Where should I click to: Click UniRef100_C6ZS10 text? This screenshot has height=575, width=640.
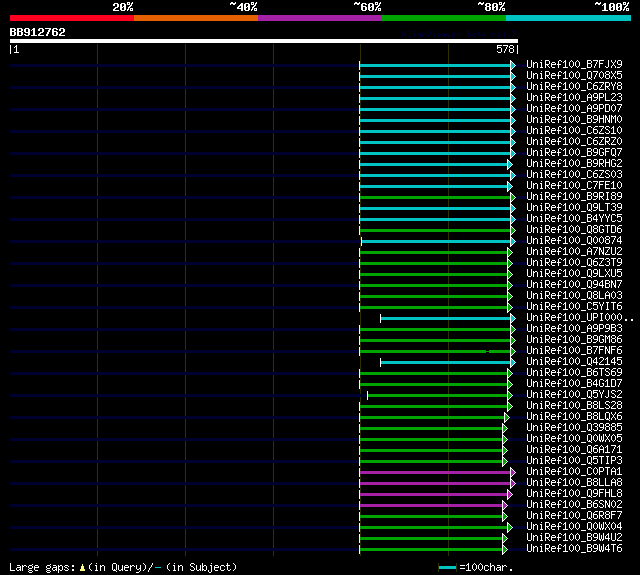(x=574, y=131)
